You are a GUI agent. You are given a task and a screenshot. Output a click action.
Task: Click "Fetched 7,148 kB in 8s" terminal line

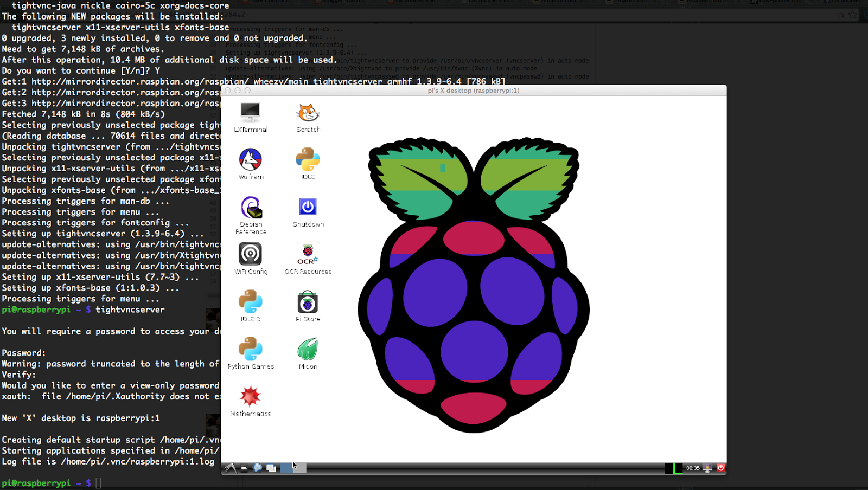pyautogui.click(x=84, y=114)
